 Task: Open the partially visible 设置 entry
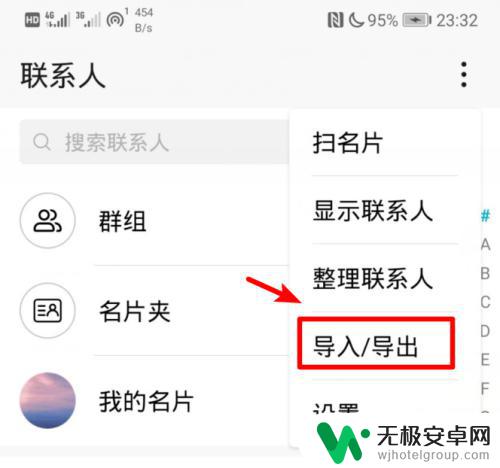coord(336,408)
